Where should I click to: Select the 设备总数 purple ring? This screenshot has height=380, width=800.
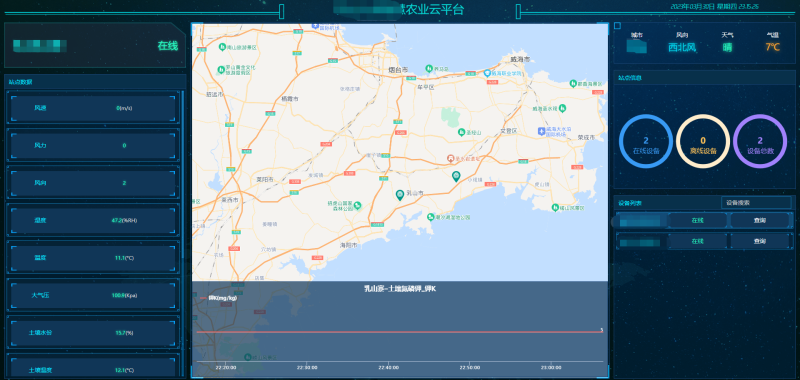pyautogui.click(x=760, y=141)
